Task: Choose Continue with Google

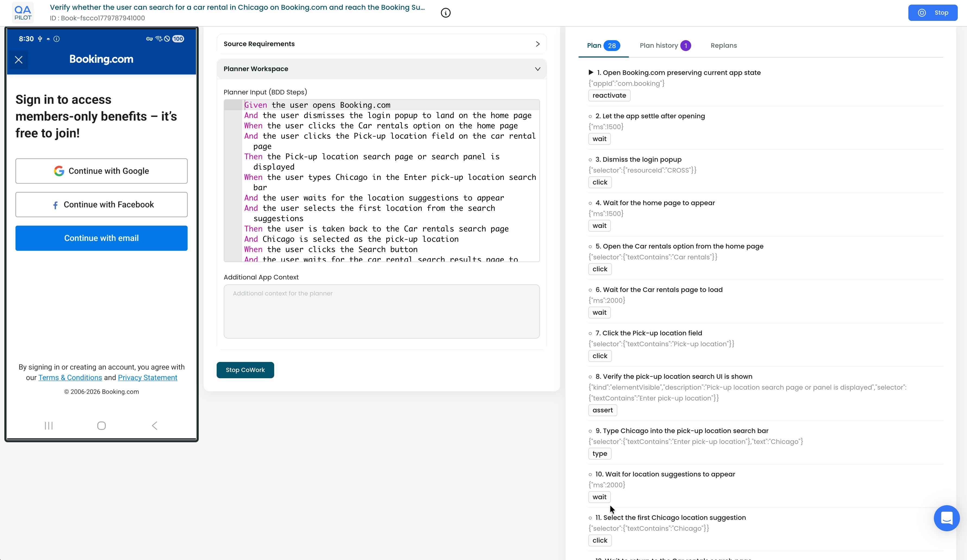Action: (101, 171)
